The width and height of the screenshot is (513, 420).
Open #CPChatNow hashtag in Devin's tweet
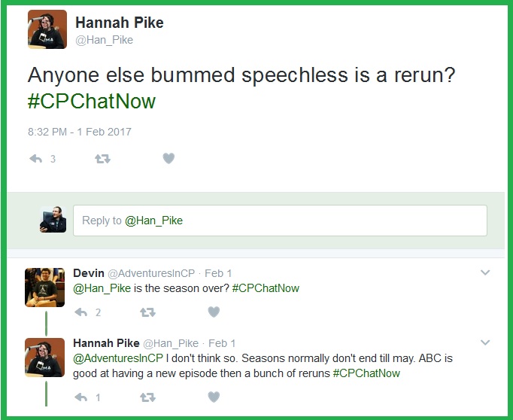click(x=266, y=288)
